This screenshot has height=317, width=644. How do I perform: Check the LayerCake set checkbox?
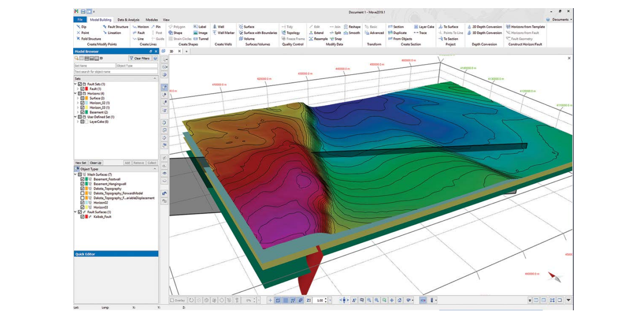click(82, 121)
